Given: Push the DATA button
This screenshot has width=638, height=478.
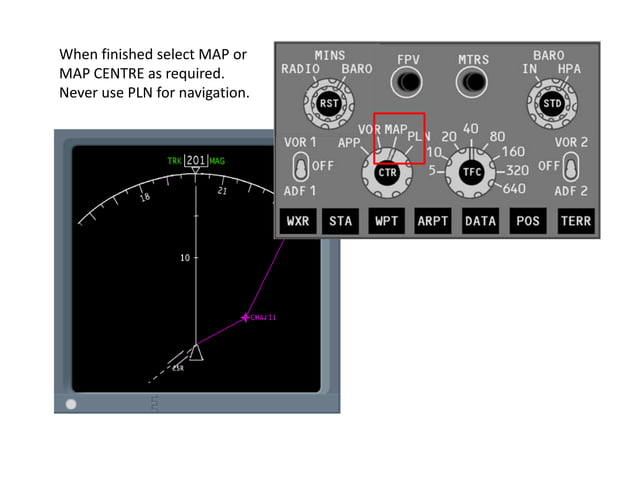Looking at the screenshot, I should tap(481, 221).
